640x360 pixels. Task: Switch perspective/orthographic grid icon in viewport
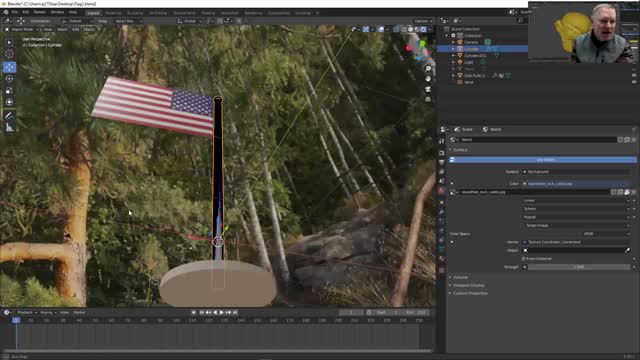pos(428,99)
